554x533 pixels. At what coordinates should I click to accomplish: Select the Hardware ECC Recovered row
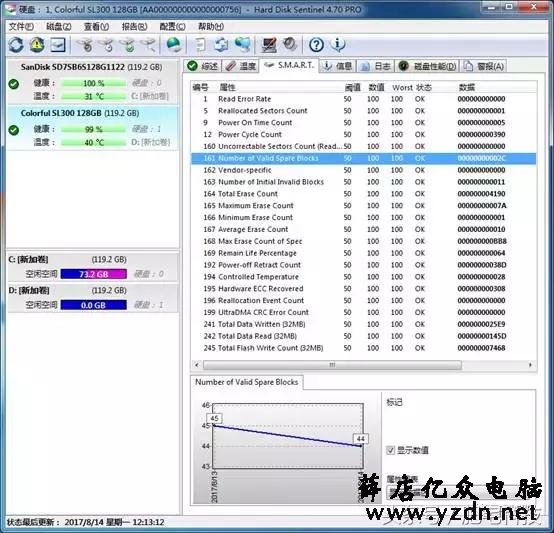tap(364, 289)
